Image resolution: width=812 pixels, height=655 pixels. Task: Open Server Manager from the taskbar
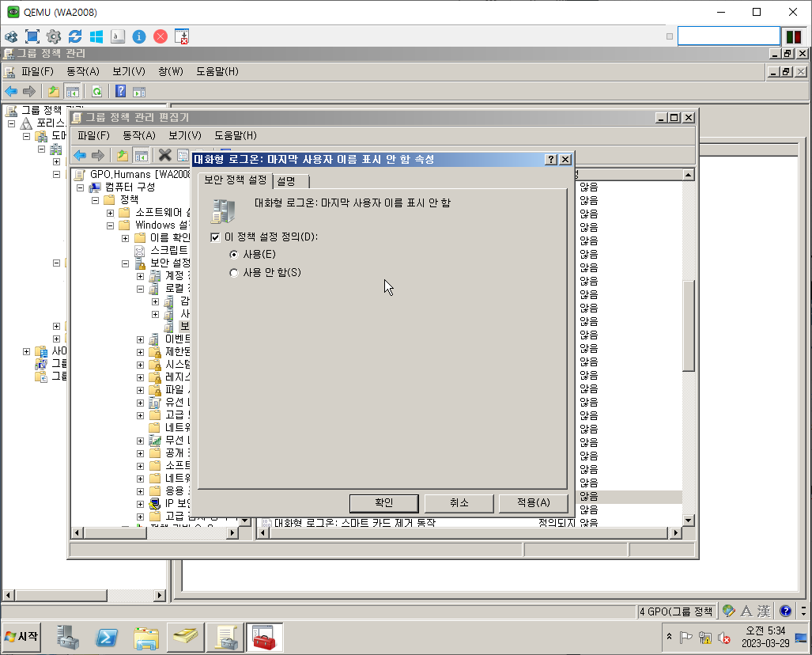(x=68, y=637)
